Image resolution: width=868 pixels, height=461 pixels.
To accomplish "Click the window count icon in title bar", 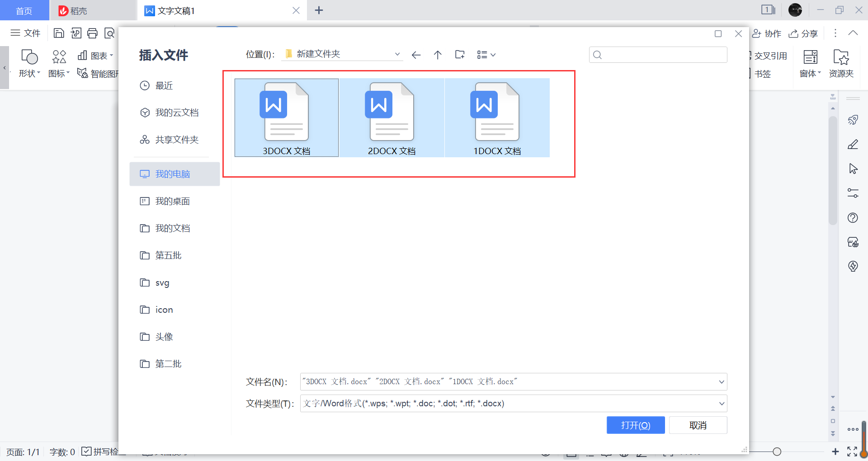I will click(768, 10).
